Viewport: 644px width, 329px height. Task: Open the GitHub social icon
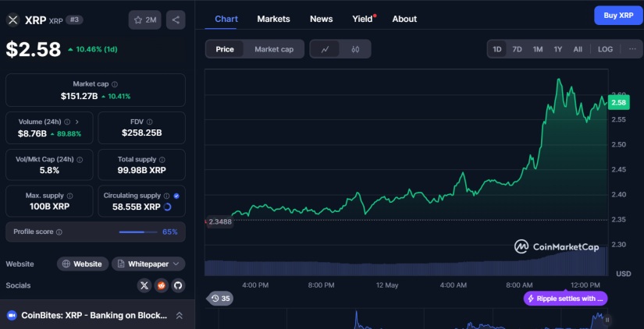point(178,285)
